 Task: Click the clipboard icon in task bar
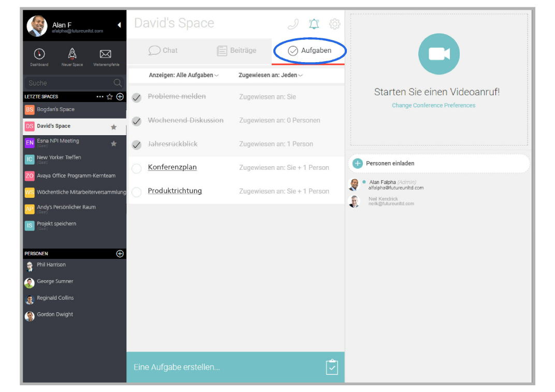tap(332, 367)
